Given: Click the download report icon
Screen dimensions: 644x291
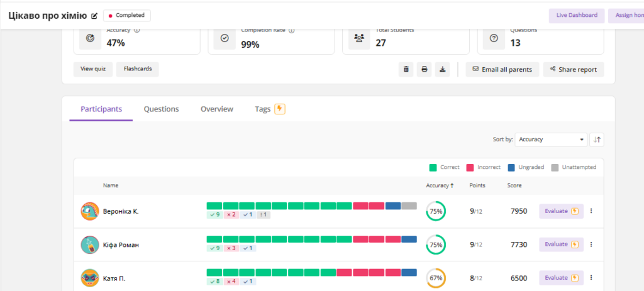Looking at the screenshot, I should pos(443,69).
